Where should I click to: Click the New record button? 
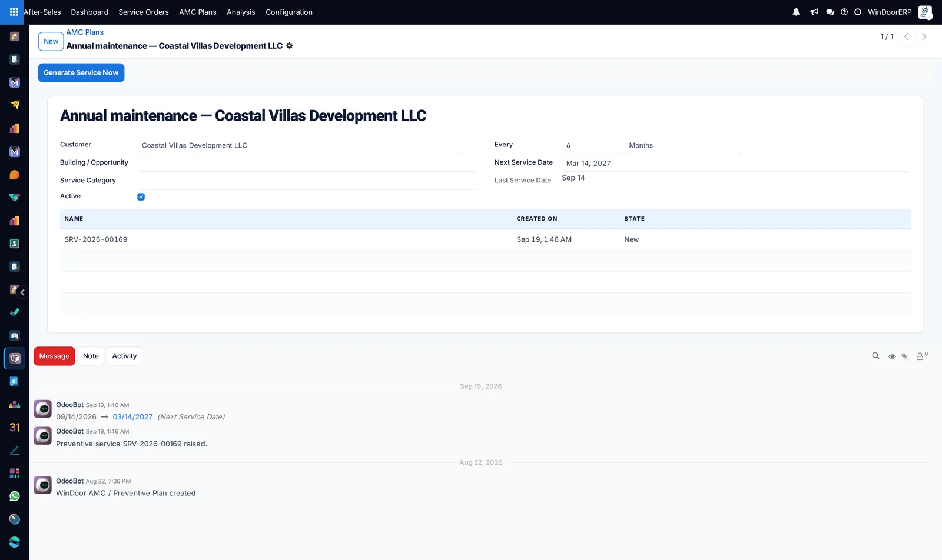tap(51, 41)
